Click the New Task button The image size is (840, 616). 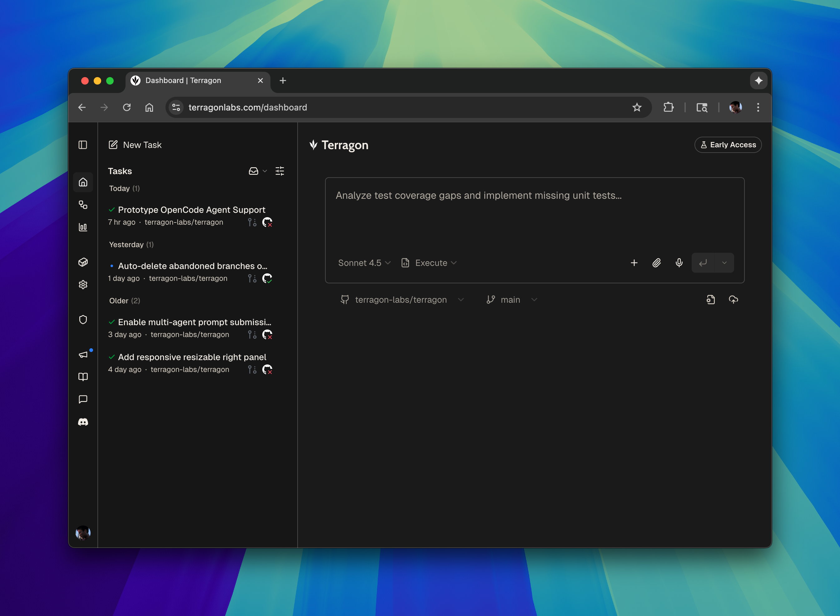point(135,145)
